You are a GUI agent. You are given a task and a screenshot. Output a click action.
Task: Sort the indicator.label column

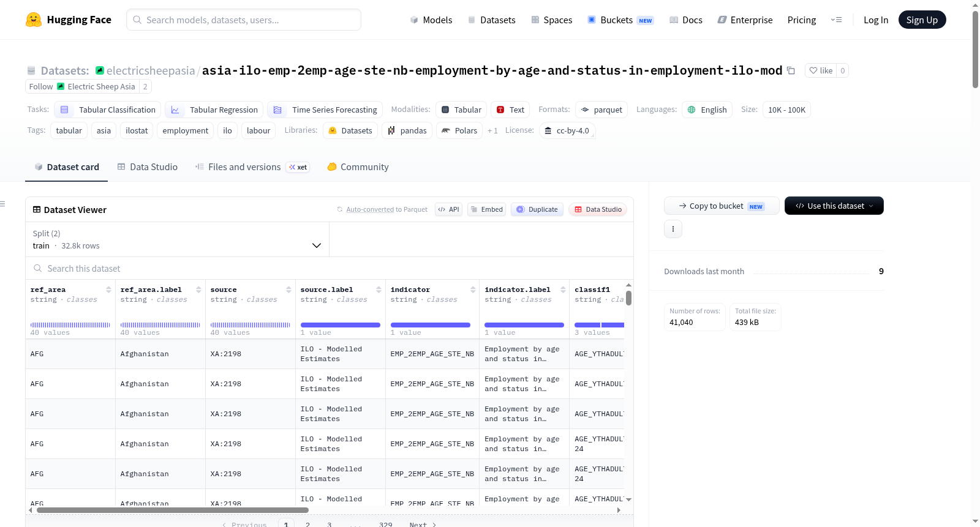click(563, 290)
